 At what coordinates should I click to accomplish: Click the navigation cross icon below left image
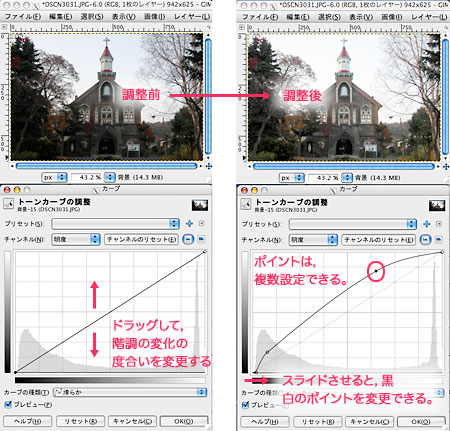point(209,166)
